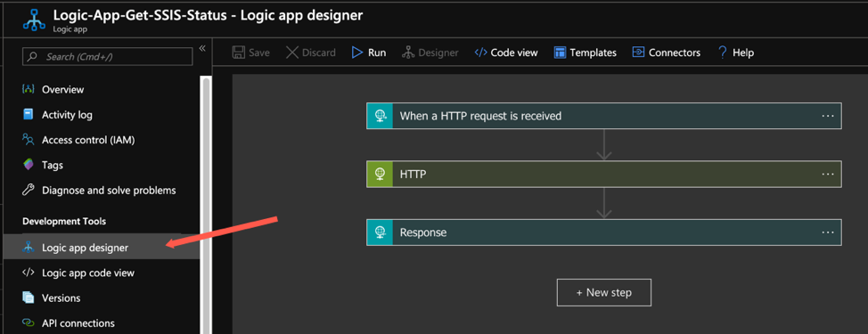Image resolution: width=868 pixels, height=334 pixels.
Task: Click the Templates icon
Action: pyautogui.click(x=560, y=53)
